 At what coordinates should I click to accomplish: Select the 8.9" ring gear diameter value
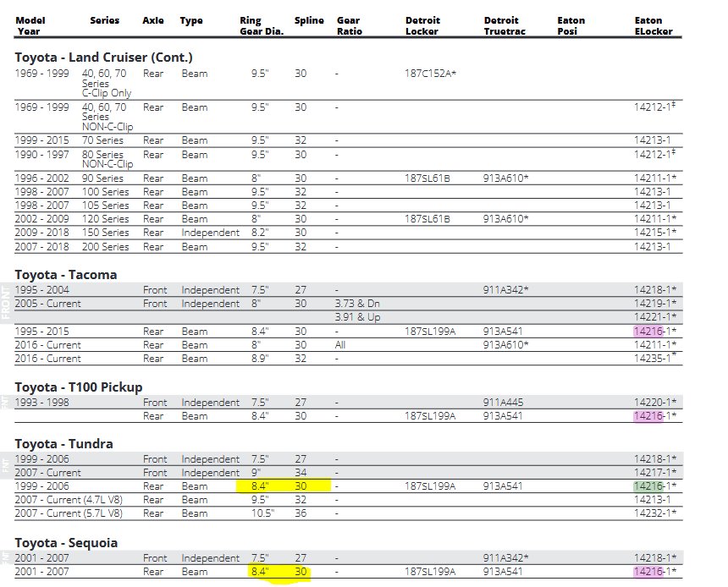tap(260, 359)
